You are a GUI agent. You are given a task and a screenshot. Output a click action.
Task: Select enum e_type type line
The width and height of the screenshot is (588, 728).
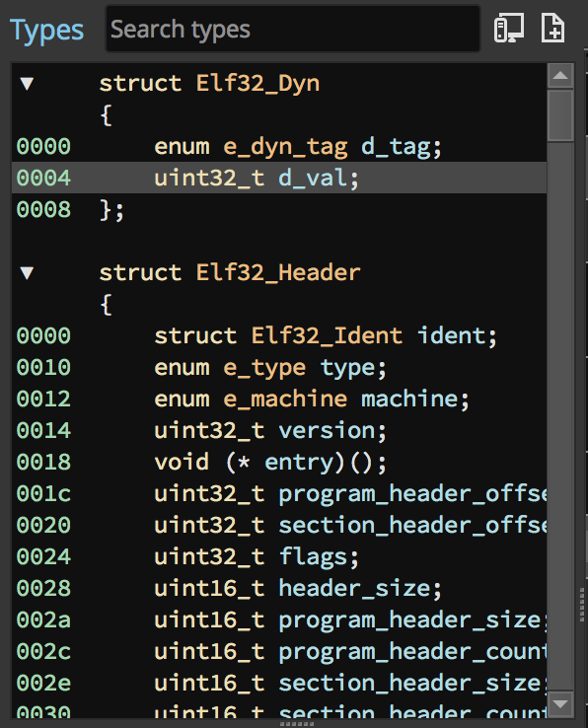click(278, 368)
